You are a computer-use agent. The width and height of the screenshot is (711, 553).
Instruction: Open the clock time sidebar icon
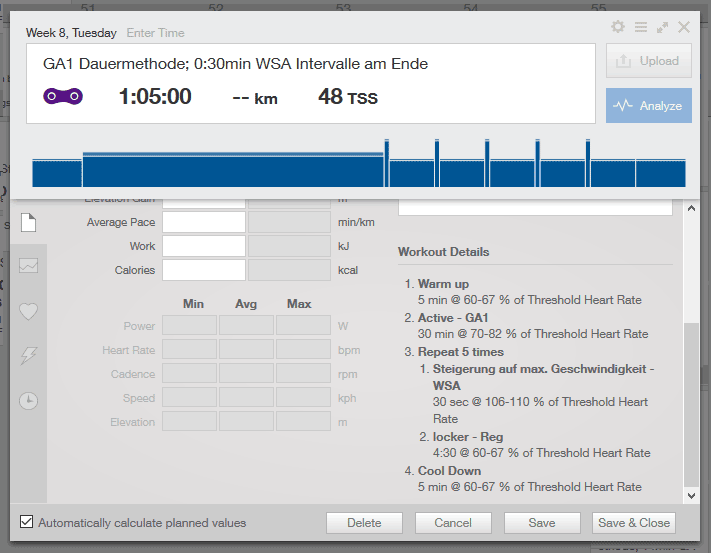[29, 401]
